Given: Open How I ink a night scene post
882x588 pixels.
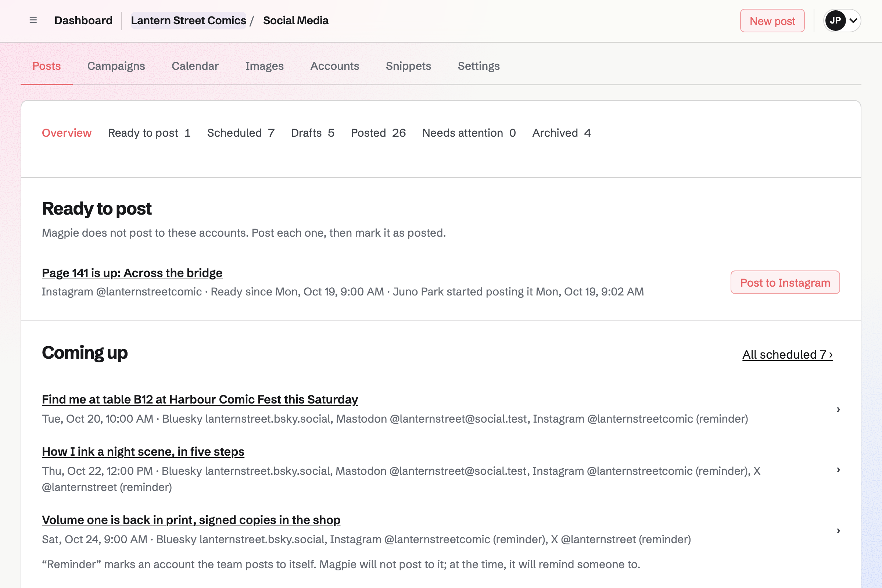Looking at the screenshot, I should coord(143,452).
